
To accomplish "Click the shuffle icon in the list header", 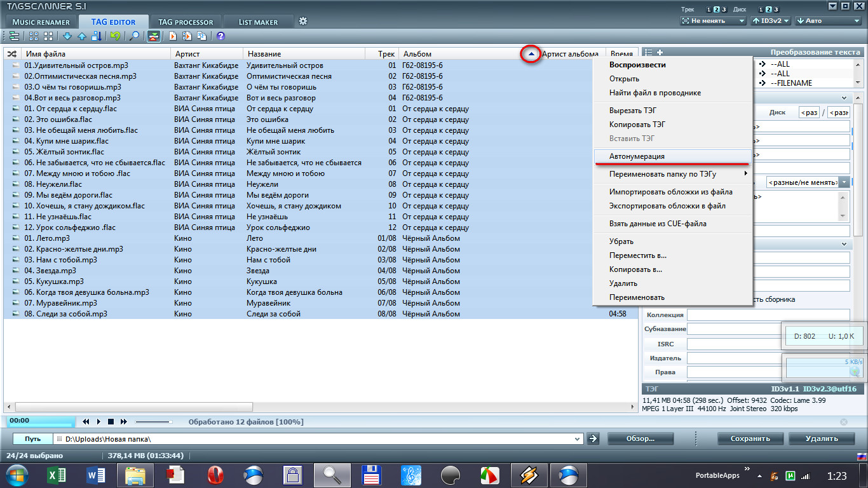I will [x=11, y=54].
